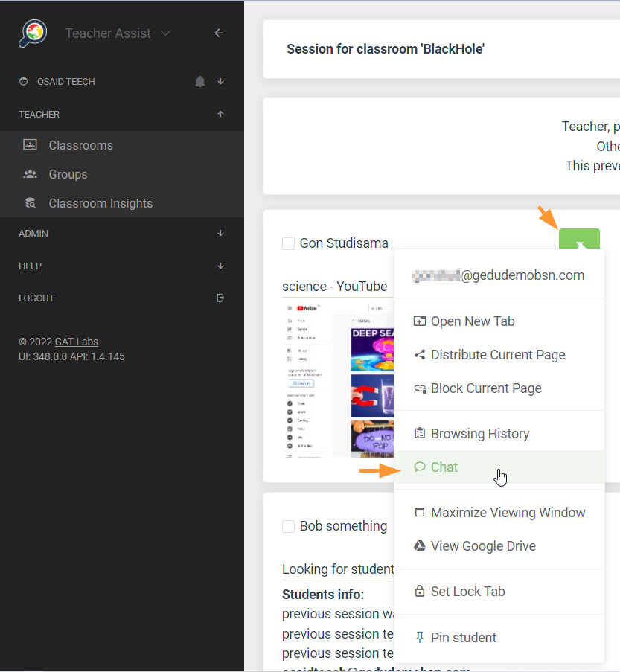Click the Groups people icon

(30, 174)
